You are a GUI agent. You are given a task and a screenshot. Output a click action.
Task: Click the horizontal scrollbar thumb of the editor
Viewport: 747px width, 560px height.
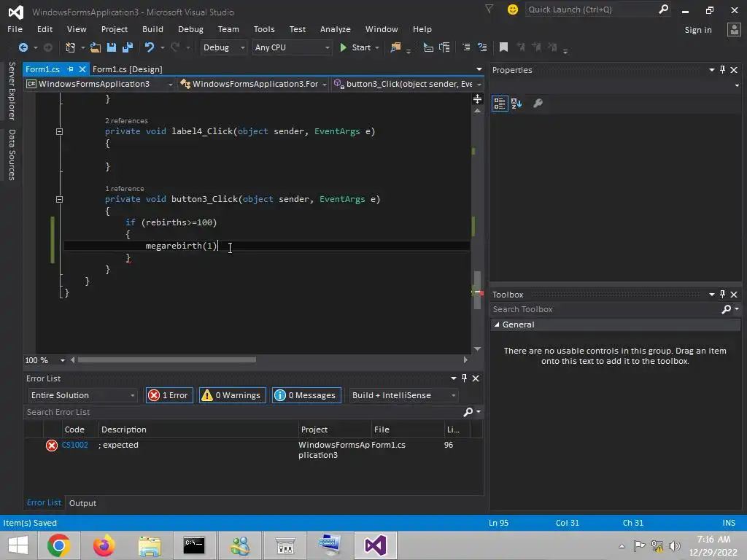(x=167, y=360)
